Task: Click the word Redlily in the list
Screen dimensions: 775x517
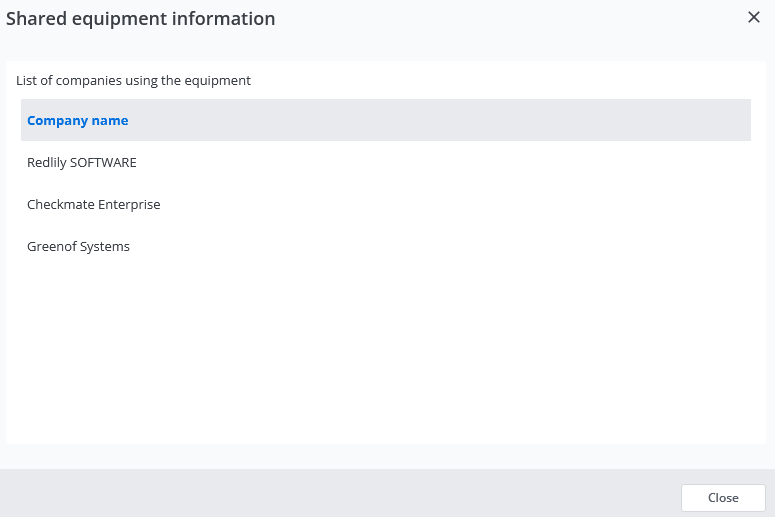Action: coord(46,162)
